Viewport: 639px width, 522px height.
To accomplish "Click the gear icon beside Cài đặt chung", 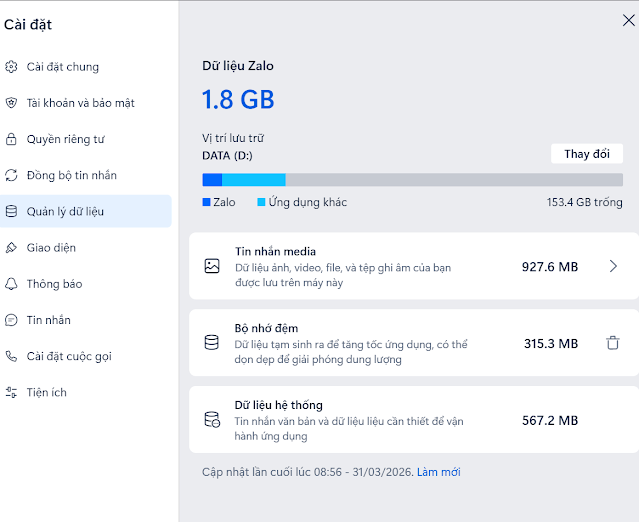I will tap(11, 66).
